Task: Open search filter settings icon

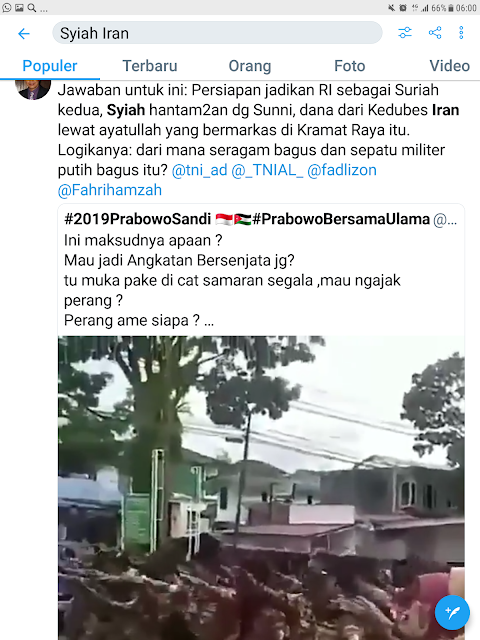Action: pyautogui.click(x=405, y=33)
